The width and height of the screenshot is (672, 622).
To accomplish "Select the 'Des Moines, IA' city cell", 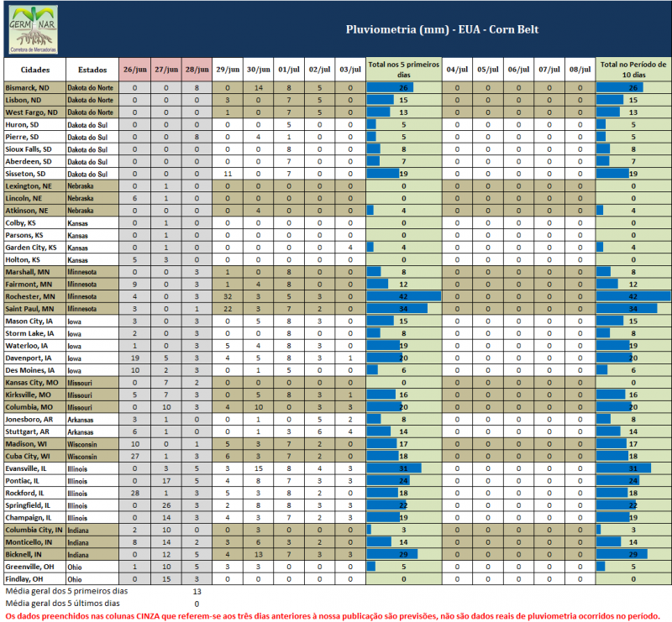I will coord(34,369).
